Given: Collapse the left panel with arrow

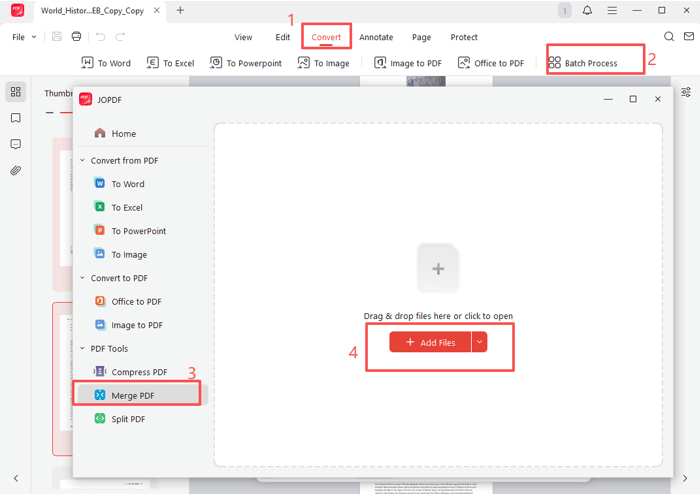Looking at the screenshot, I should 16,478.
